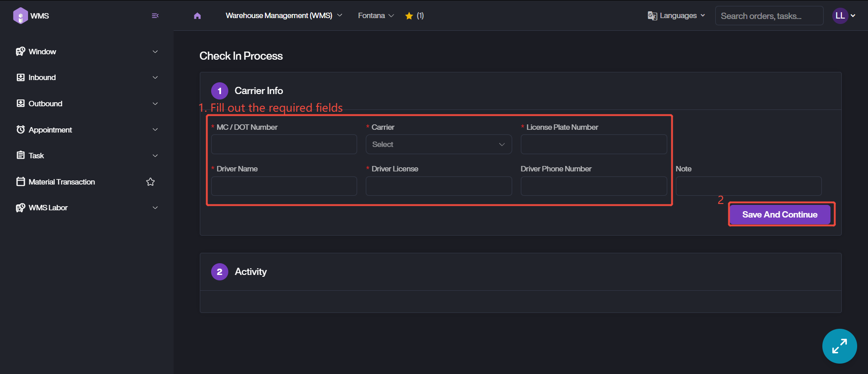The width and height of the screenshot is (868, 374).
Task: Click the Material Transaction calendar icon
Action: pos(20,182)
